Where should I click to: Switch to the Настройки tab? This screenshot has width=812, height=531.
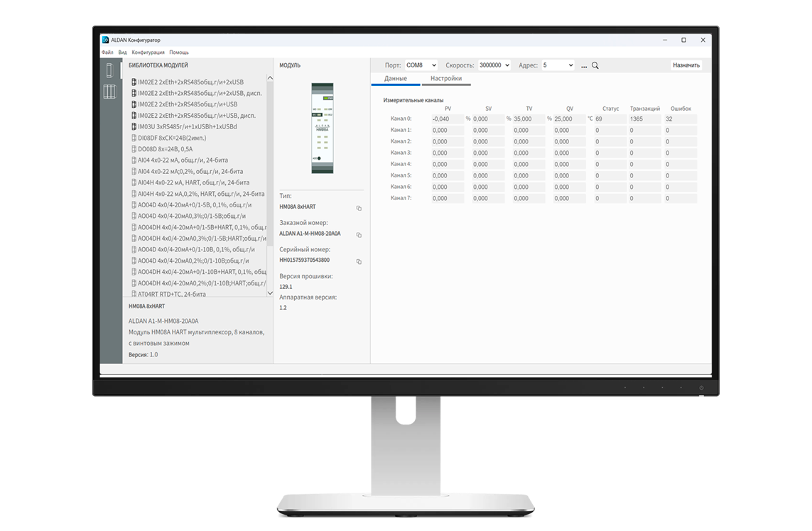(446, 79)
